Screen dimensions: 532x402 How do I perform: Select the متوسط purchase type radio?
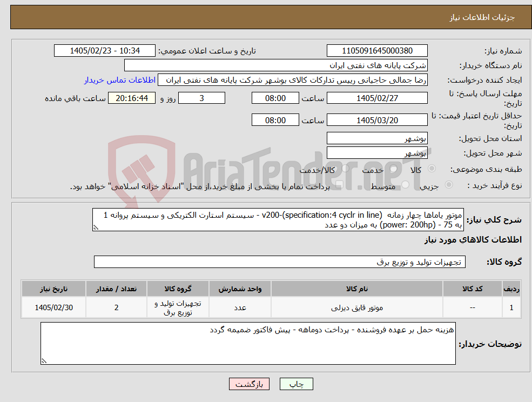pyautogui.click(x=405, y=185)
